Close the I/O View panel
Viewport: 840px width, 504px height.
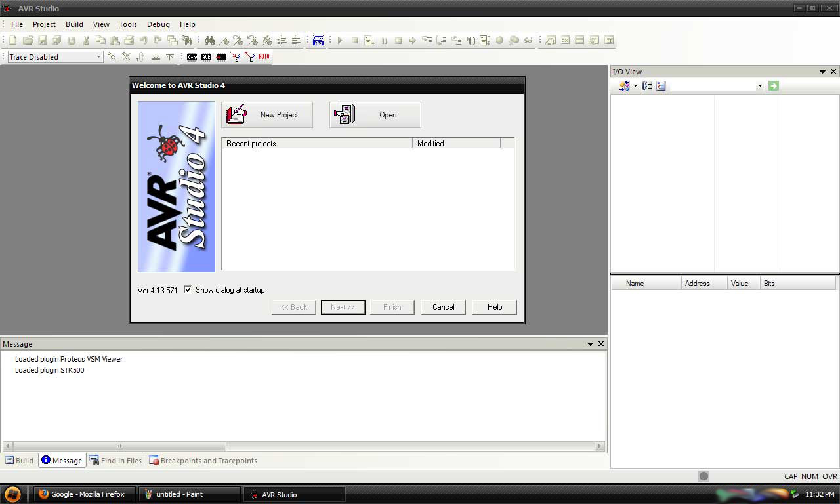click(833, 72)
